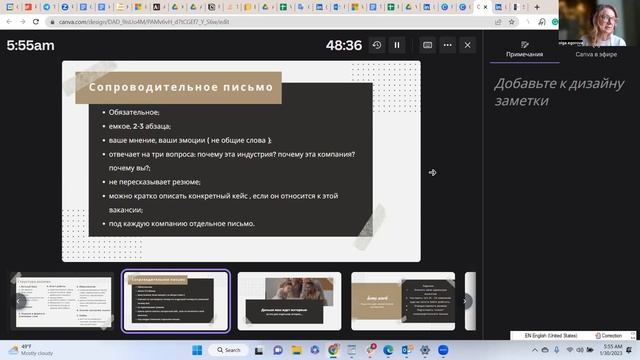The width and height of the screenshot is (640, 360).
Task: Open File Explorer from the taskbar
Action: (296, 350)
